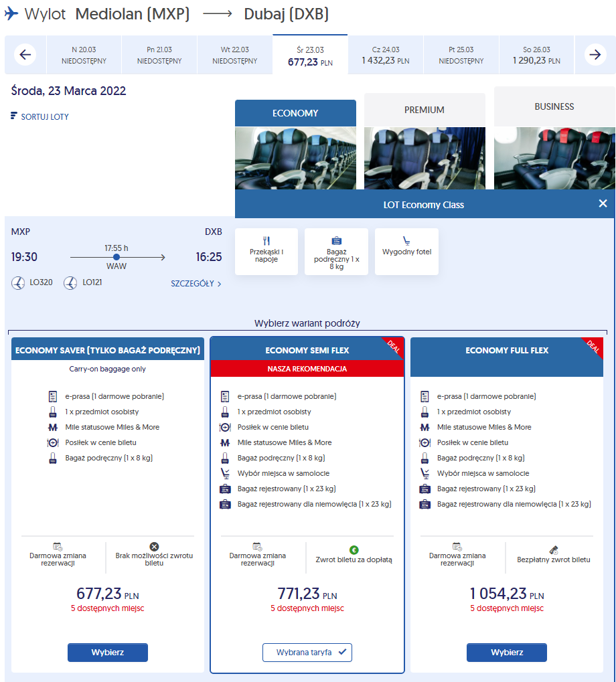616x682 pixels.
Task: Click 'Bezpłatny zwrot biletu' text
Action: 553,560
